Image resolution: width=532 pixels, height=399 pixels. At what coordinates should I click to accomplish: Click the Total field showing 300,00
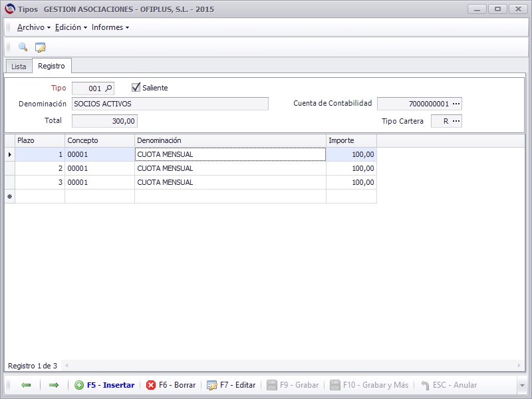click(x=104, y=121)
